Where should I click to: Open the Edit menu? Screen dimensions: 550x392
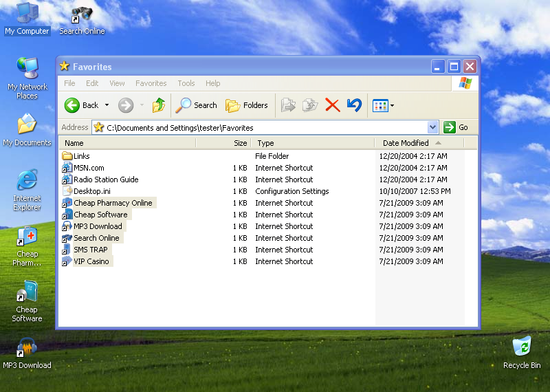coord(92,83)
